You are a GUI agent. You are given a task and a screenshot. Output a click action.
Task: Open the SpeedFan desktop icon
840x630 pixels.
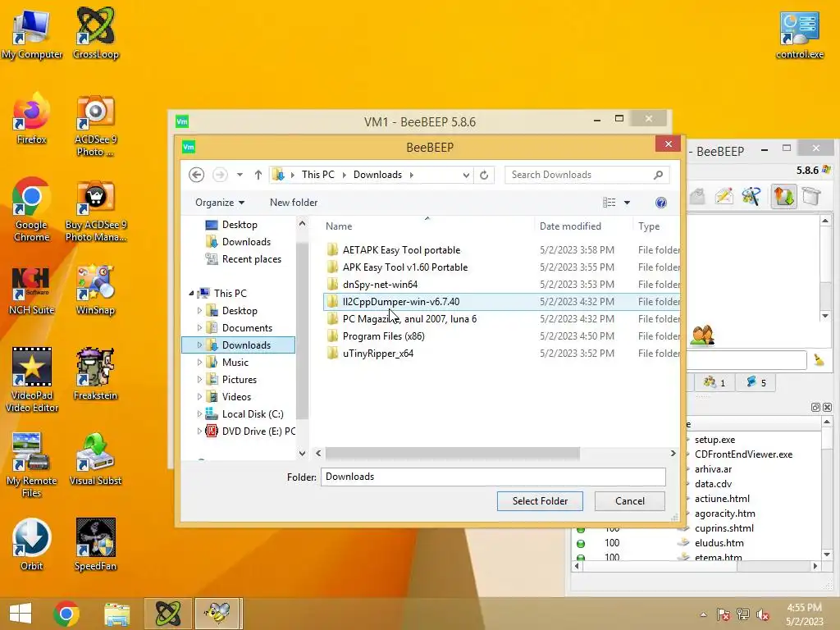(x=95, y=546)
